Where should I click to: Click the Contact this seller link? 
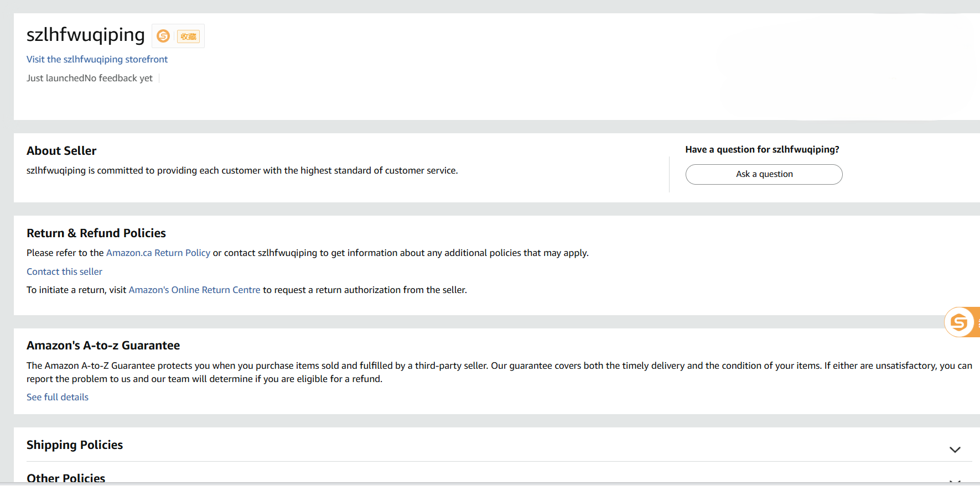coord(64,271)
